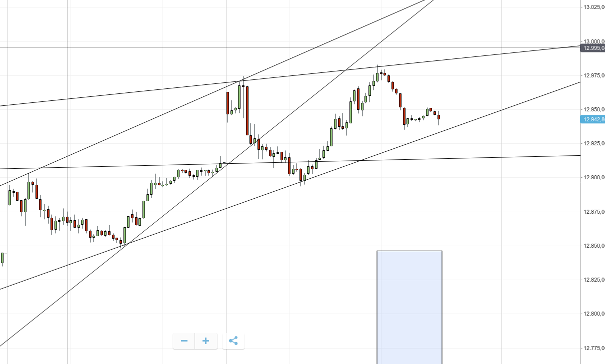Click the zoom out minus icon
Viewport: 605px width, 364px height.
click(x=183, y=341)
